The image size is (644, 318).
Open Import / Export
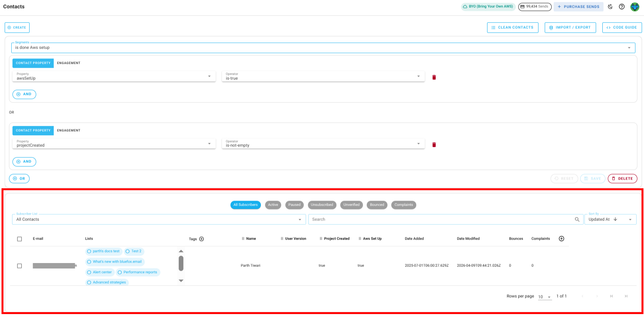pos(570,28)
